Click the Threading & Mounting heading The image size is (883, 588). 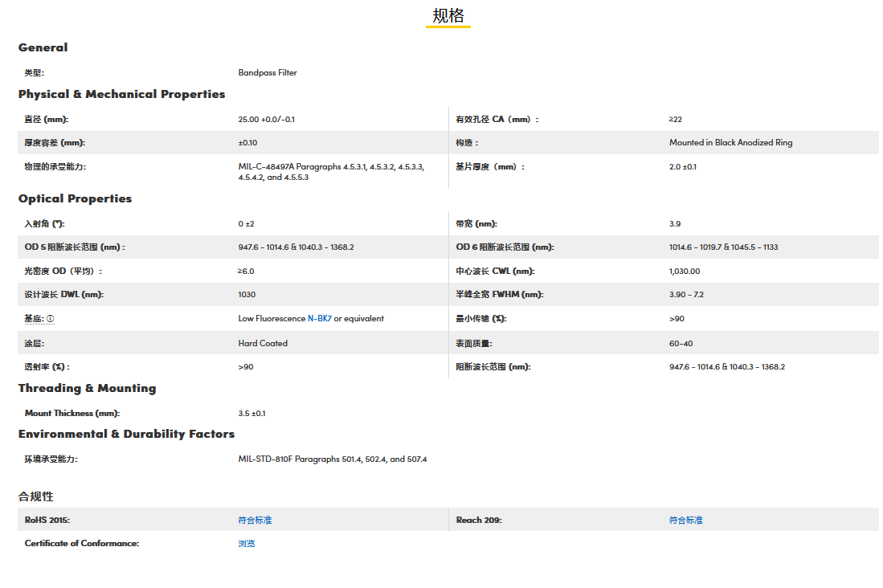pos(87,388)
